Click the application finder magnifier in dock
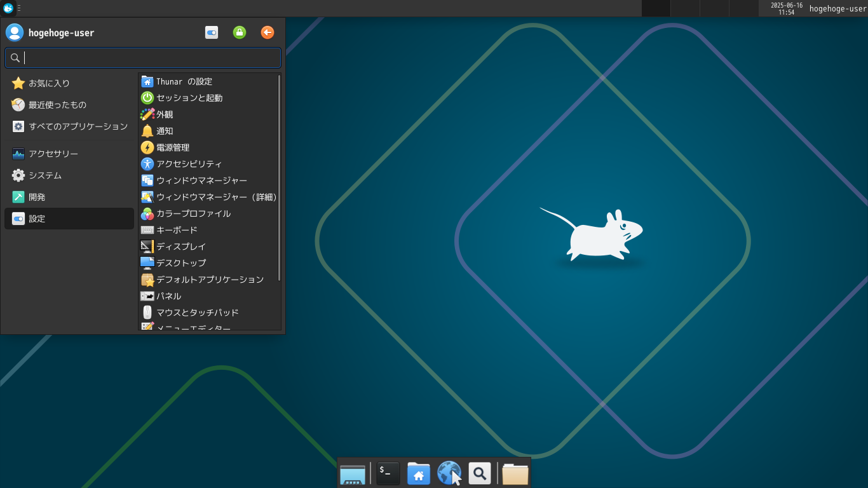The image size is (868, 488). pyautogui.click(x=480, y=473)
